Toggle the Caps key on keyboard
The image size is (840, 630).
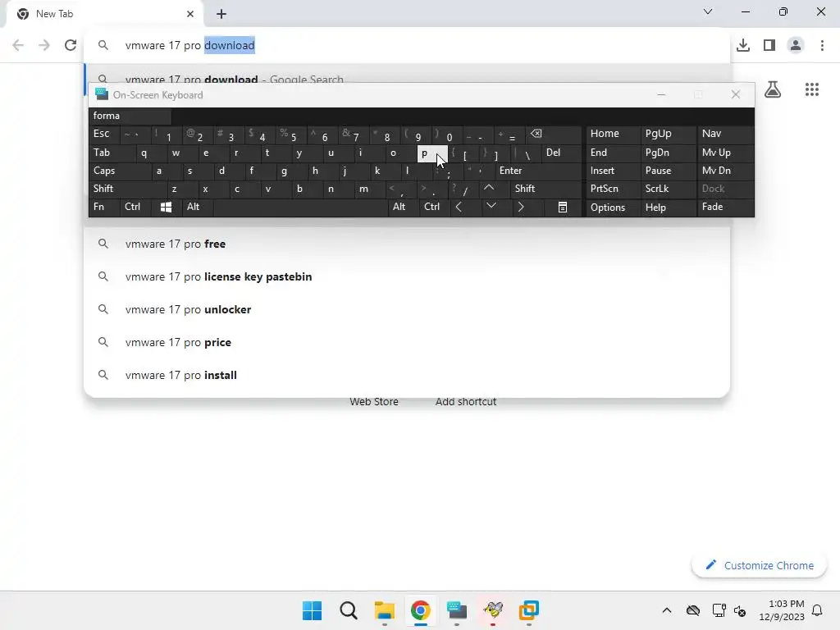[x=120, y=171]
